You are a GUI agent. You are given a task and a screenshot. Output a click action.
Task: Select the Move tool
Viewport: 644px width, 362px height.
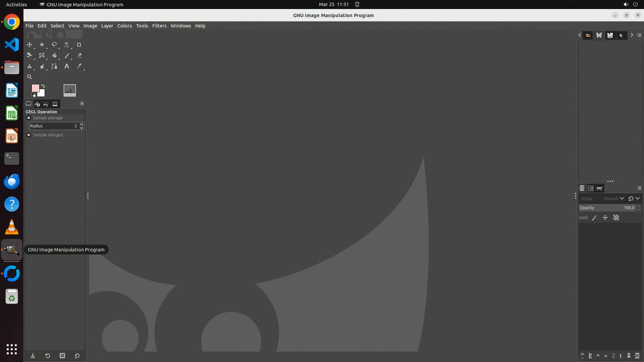click(x=30, y=45)
